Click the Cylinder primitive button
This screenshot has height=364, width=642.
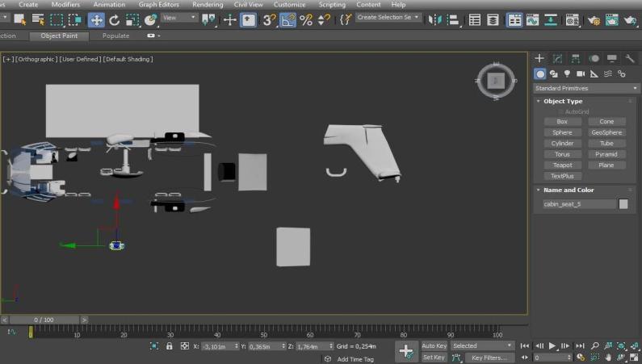[x=562, y=144]
